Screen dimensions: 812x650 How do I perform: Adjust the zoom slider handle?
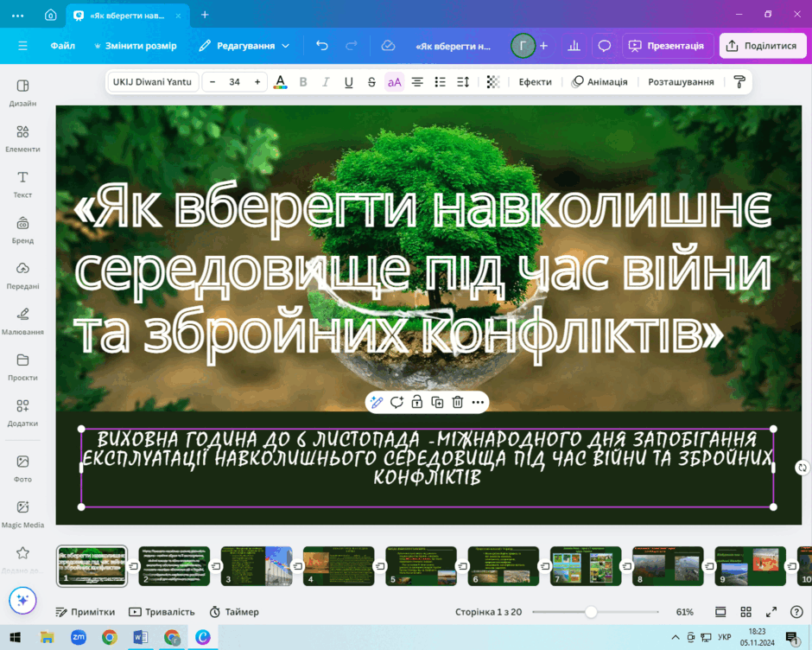coord(591,612)
